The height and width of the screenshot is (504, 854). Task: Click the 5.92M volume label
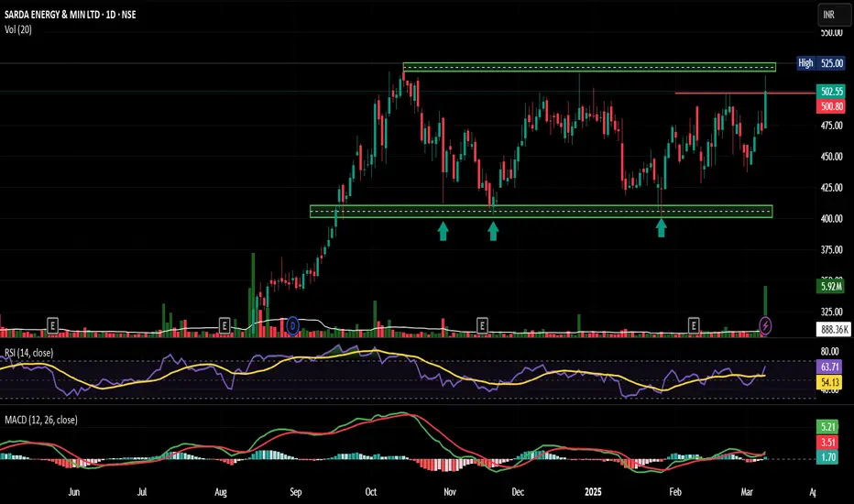(832, 286)
